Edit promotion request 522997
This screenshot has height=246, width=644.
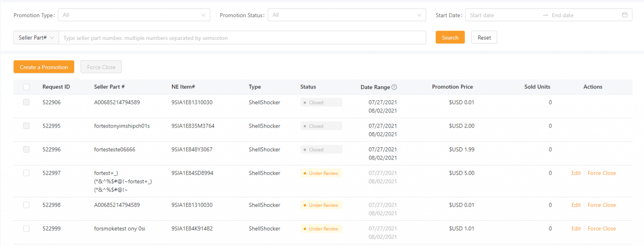click(x=576, y=173)
